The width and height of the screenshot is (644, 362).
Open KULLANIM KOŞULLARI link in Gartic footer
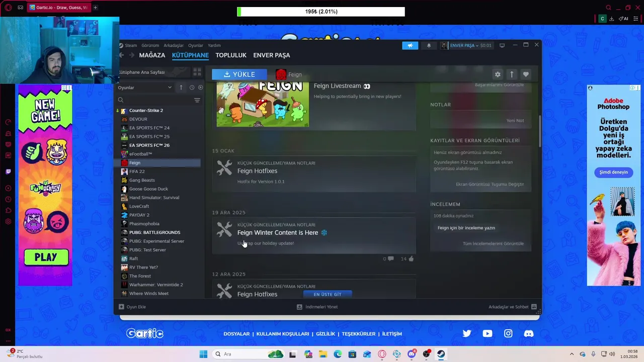[x=283, y=334]
